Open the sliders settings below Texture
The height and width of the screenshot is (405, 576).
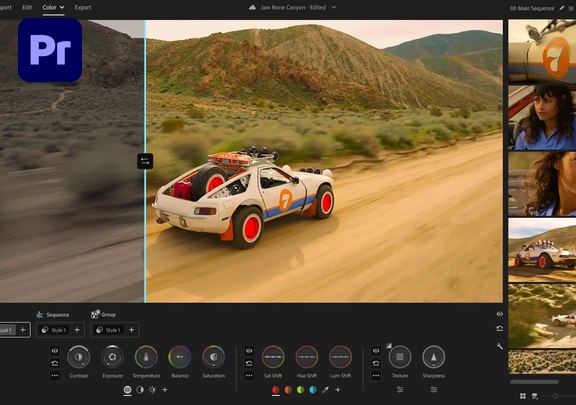pos(400,390)
